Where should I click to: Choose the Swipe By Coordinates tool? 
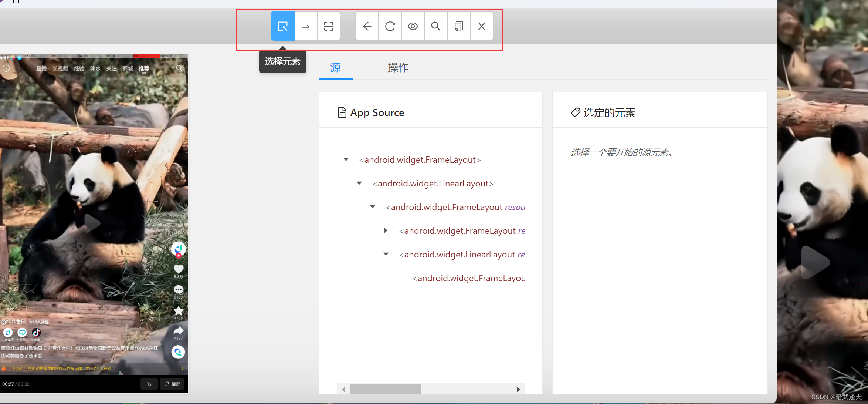(x=306, y=26)
